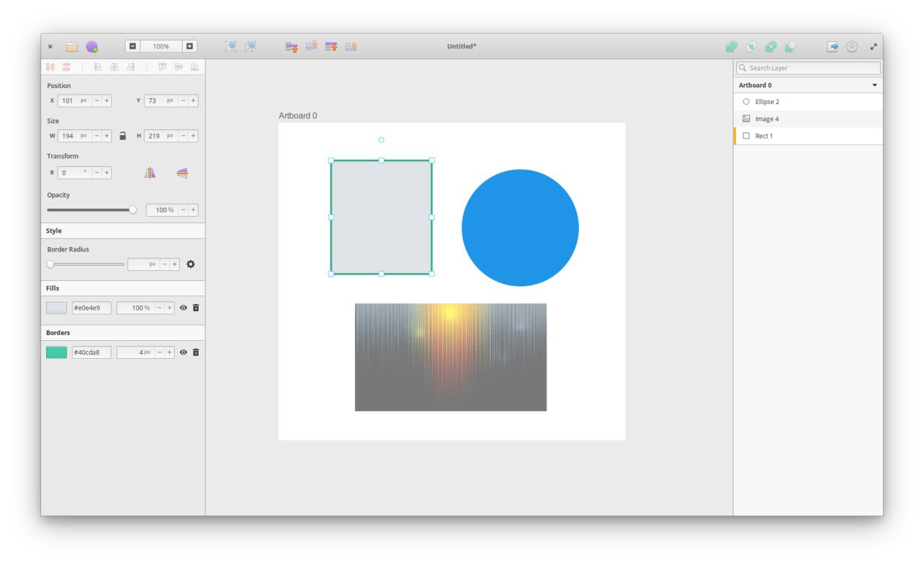Align the selection to horizontal center
924x564 pixels.
tap(114, 66)
